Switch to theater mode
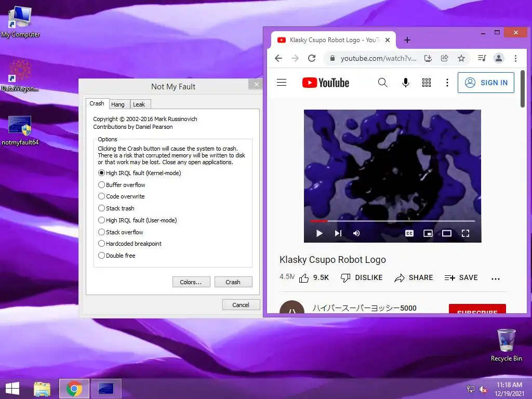This screenshot has height=399, width=532. click(446, 233)
